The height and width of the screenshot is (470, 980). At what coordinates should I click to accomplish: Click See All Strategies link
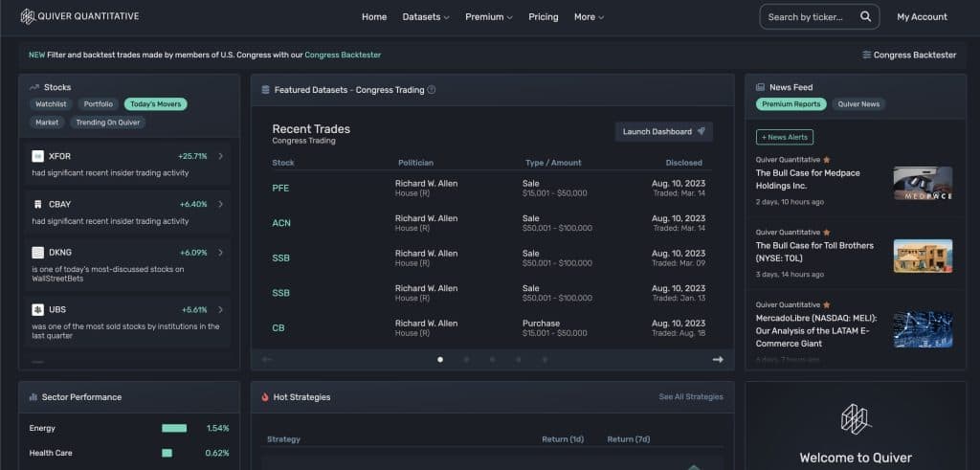691,397
